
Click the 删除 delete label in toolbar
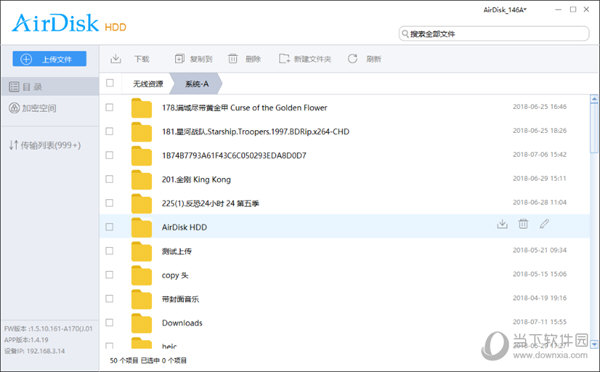[253, 59]
